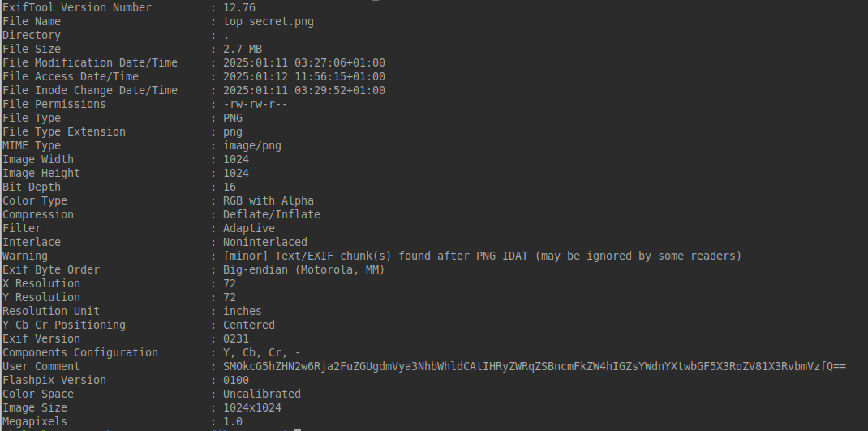This screenshot has height=431, width=868.
Task: Click the Exif Byte Order value
Action: click(304, 269)
